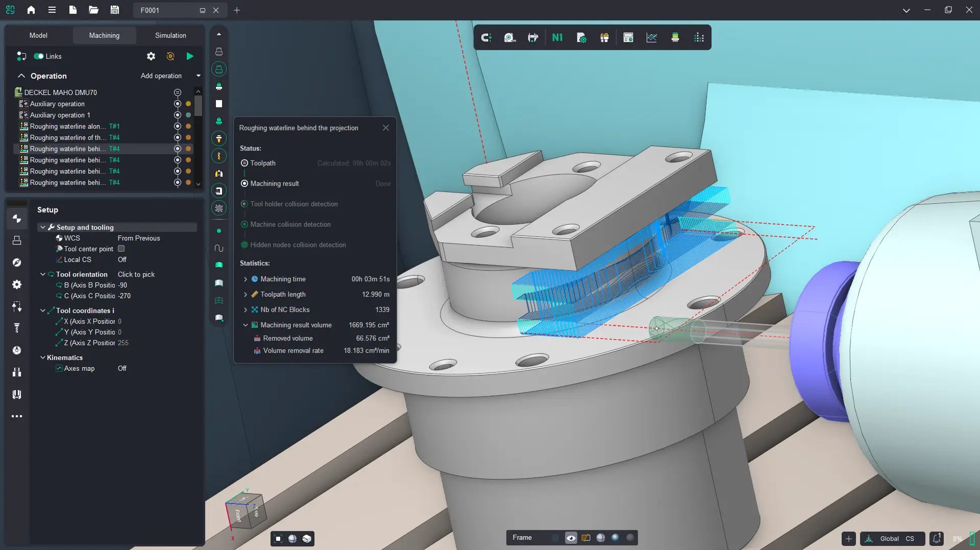Collapse the Setup and tooling group

pyautogui.click(x=43, y=227)
